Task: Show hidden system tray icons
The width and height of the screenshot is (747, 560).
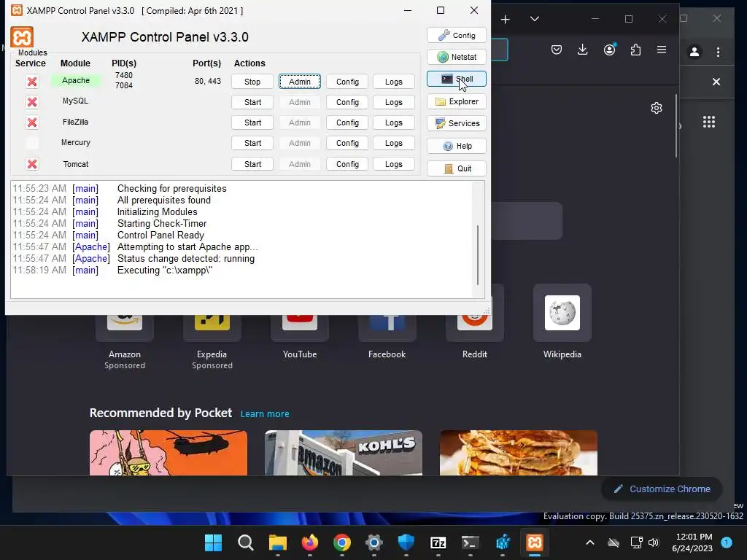Action: (589, 542)
